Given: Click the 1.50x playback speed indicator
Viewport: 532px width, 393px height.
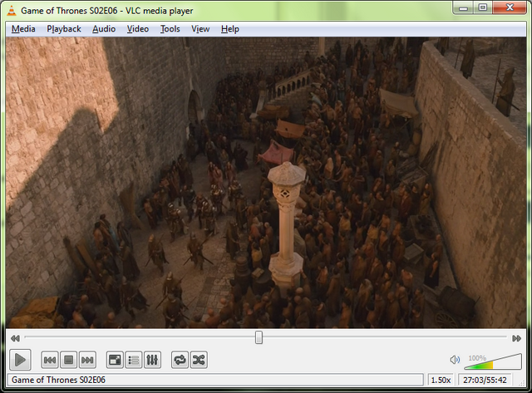Looking at the screenshot, I should pos(441,380).
